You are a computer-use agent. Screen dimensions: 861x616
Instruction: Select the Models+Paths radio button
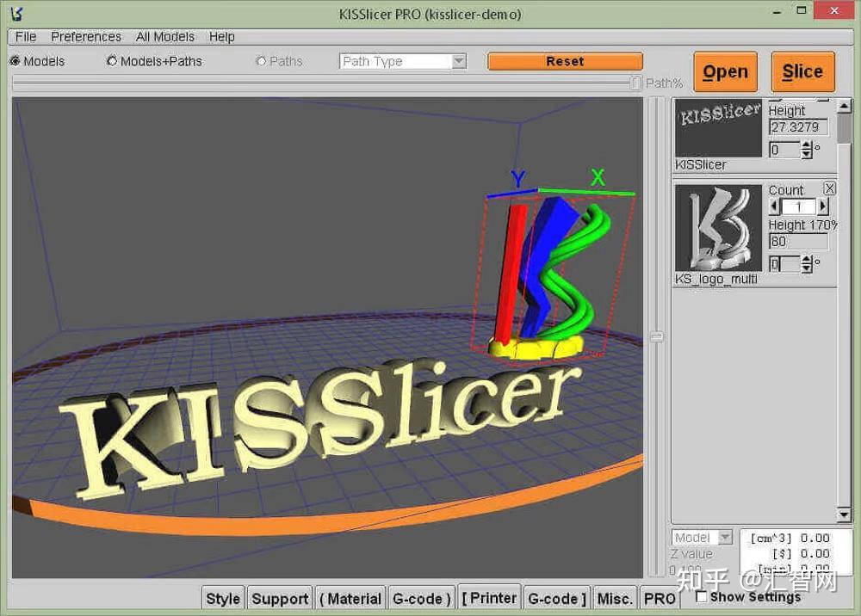(111, 61)
